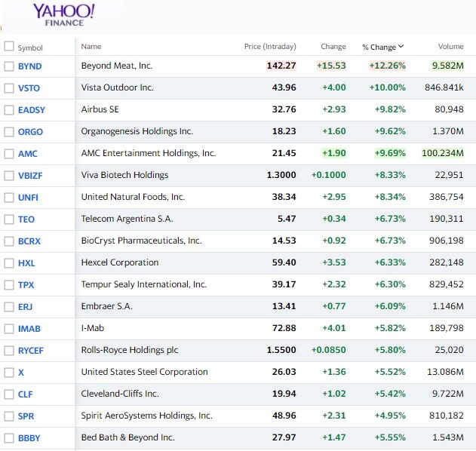Open the HXL ticker link
The width and height of the screenshot is (476, 451).
coord(26,262)
